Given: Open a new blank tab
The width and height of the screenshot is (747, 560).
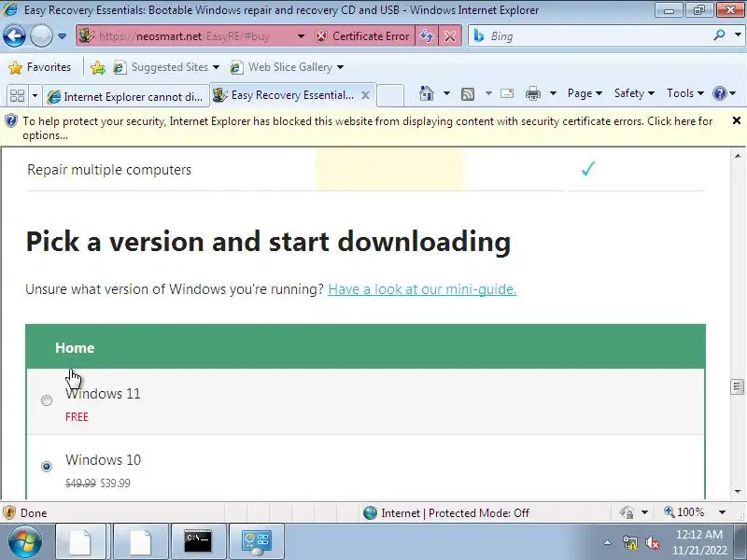Looking at the screenshot, I should point(390,95).
